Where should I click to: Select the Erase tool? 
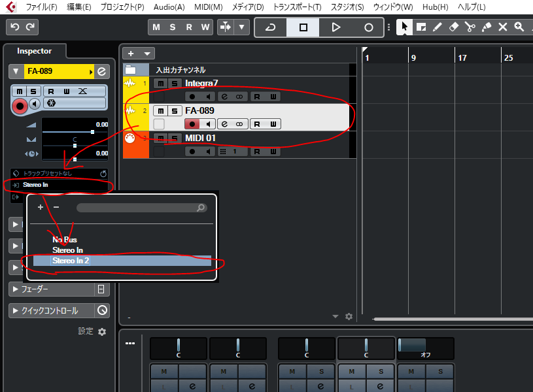point(453,27)
